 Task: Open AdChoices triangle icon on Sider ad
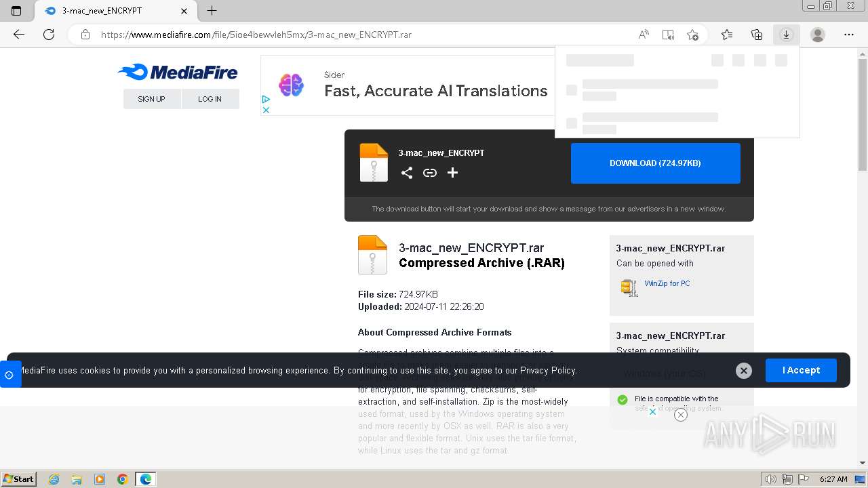[x=266, y=100]
